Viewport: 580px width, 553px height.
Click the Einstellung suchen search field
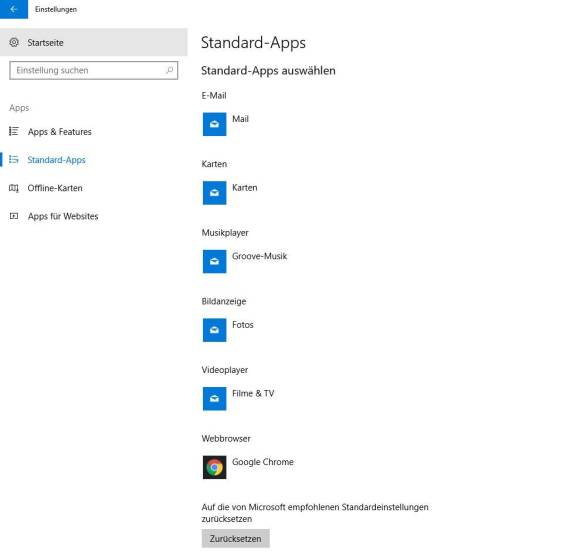coord(94,70)
